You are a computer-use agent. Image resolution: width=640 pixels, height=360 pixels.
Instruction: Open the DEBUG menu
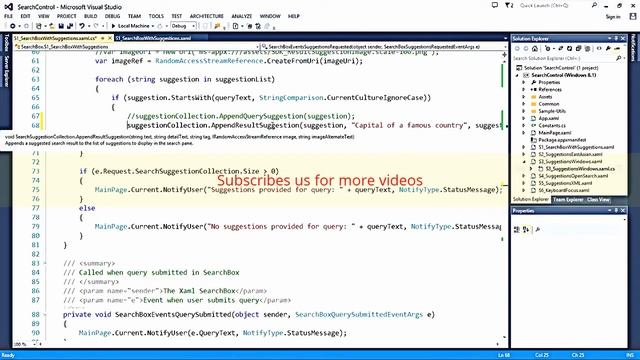pos(112,16)
